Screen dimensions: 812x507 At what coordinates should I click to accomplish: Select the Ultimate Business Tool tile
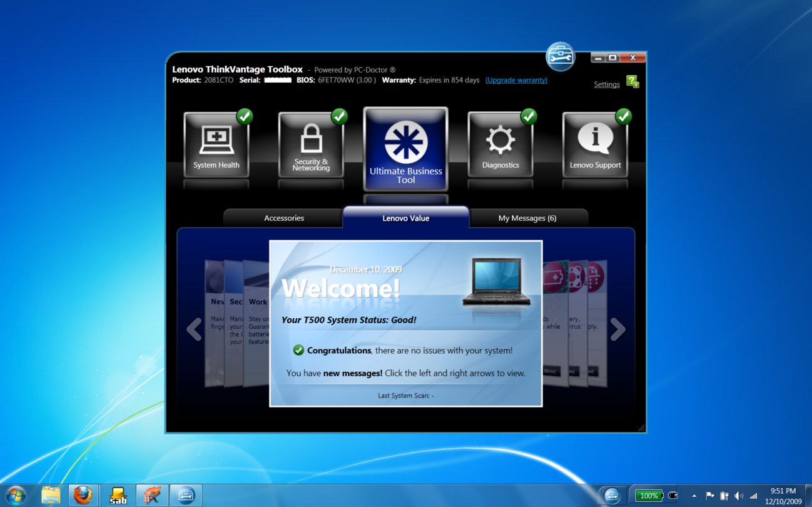tap(405, 149)
